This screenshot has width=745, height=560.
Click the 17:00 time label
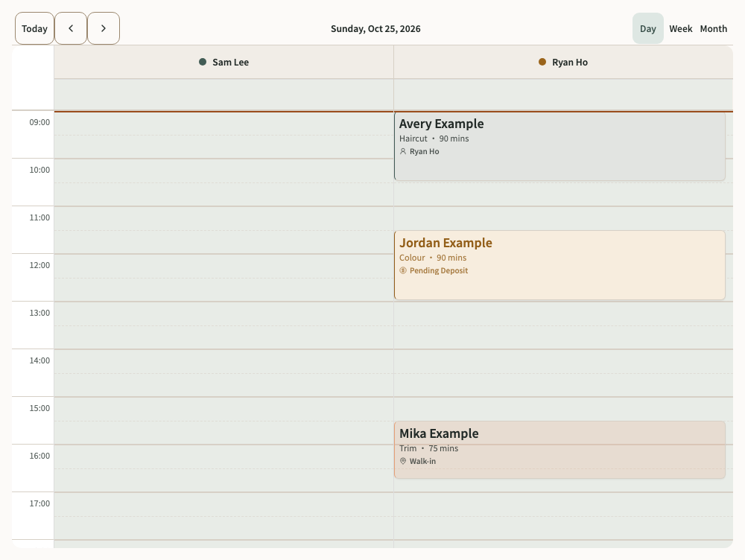39,503
